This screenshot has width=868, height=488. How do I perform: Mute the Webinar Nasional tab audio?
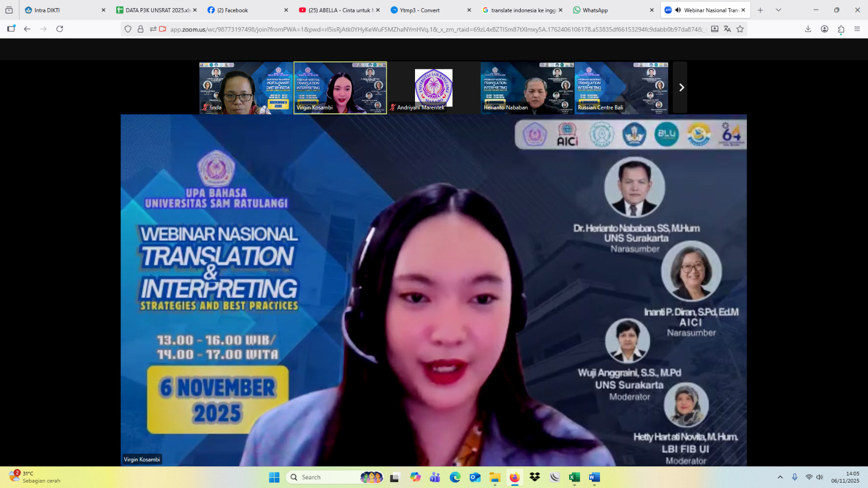click(678, 10)
